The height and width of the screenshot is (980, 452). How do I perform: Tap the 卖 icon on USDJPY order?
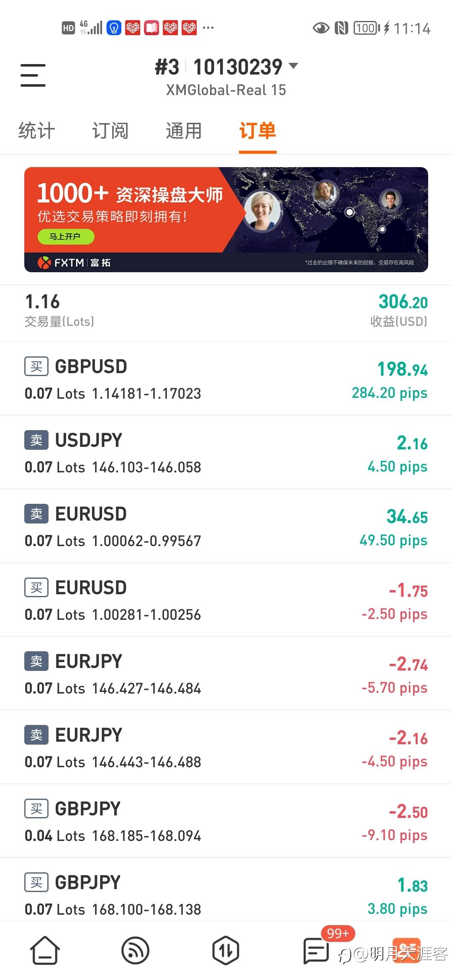coord(36,441)
